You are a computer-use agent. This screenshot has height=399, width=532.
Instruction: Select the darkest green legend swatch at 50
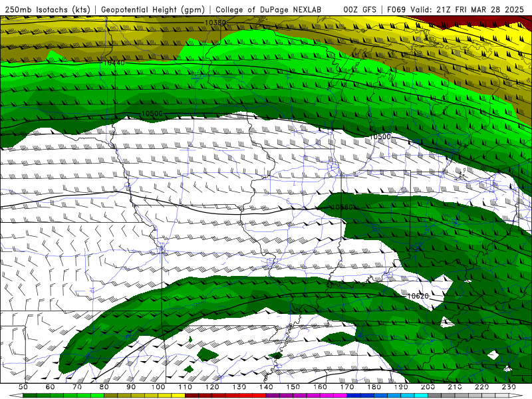coord(30,396)
